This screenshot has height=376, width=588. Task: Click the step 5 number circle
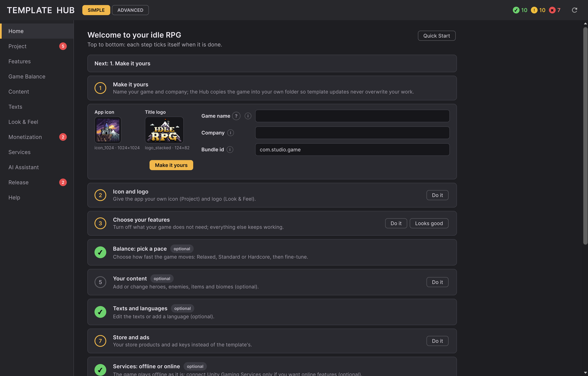click(x=100, y=282)
